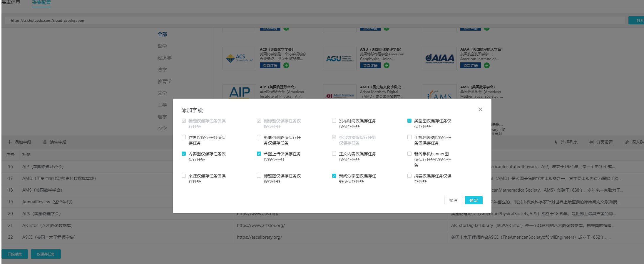Click the 添加字段 plus toolbar button
This screenshot has width=644, height=264.
(19, 142)
